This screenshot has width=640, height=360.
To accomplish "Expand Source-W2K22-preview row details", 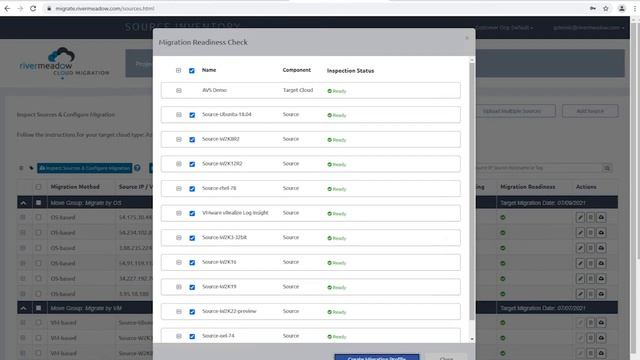I will tap(179, 312).
